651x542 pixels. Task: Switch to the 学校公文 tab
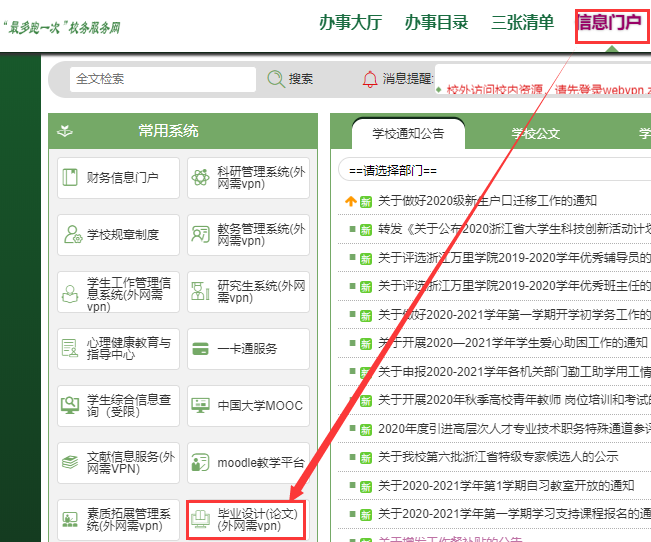535,132
